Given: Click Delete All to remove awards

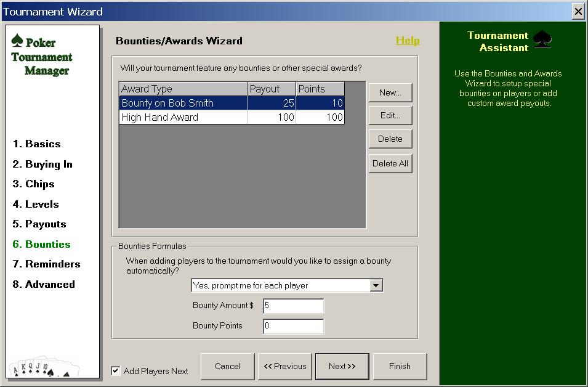Looking at the screenshot, I should click(390, 163).
